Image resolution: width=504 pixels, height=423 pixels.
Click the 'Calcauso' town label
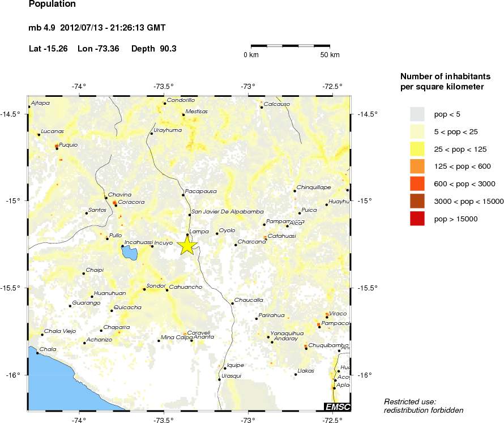coord(277,104)
